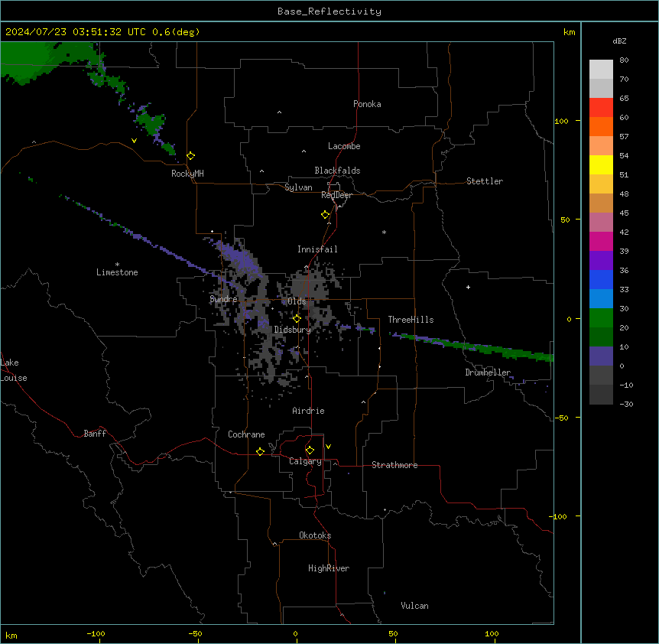Click the Sylvan label

click(x=298, y=187)
